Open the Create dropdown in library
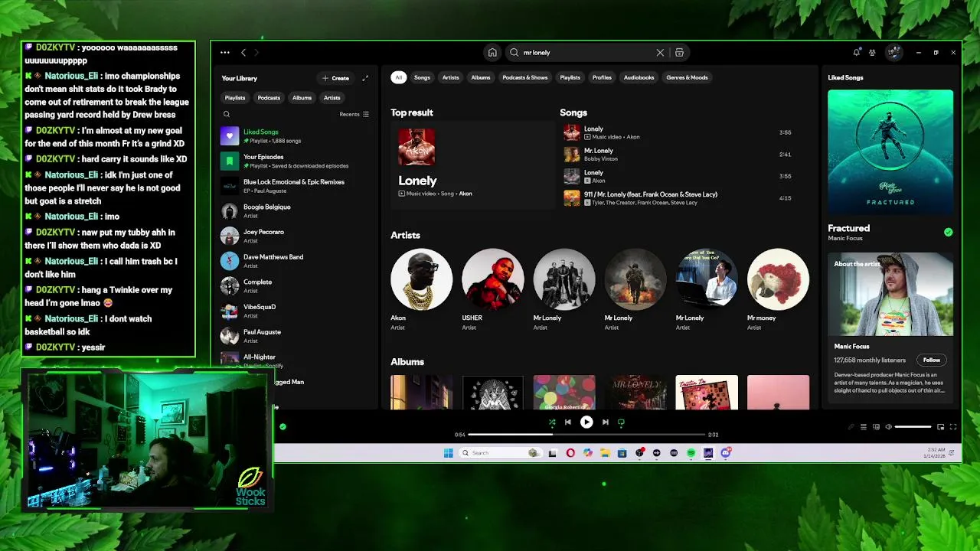This screenshot has height=551, width=980. click(x=336, y=78)
